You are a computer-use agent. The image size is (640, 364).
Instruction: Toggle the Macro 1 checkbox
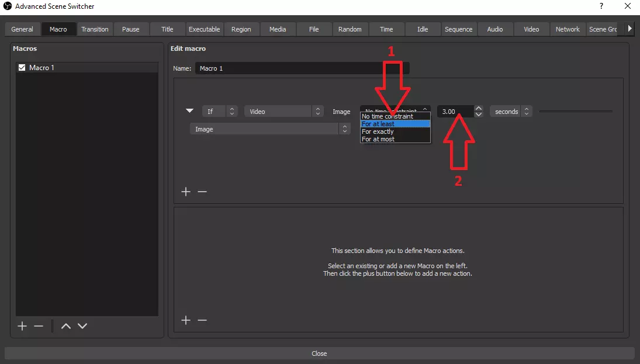coord(22,68)
